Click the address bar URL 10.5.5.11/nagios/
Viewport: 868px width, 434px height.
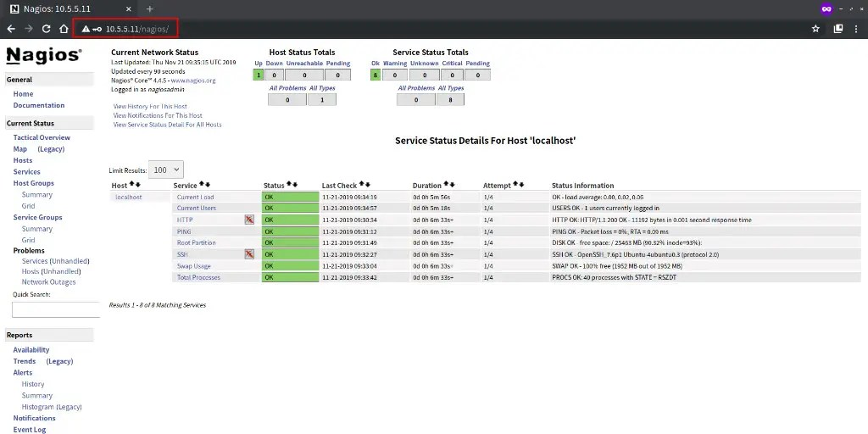click(x=137, y=29)
